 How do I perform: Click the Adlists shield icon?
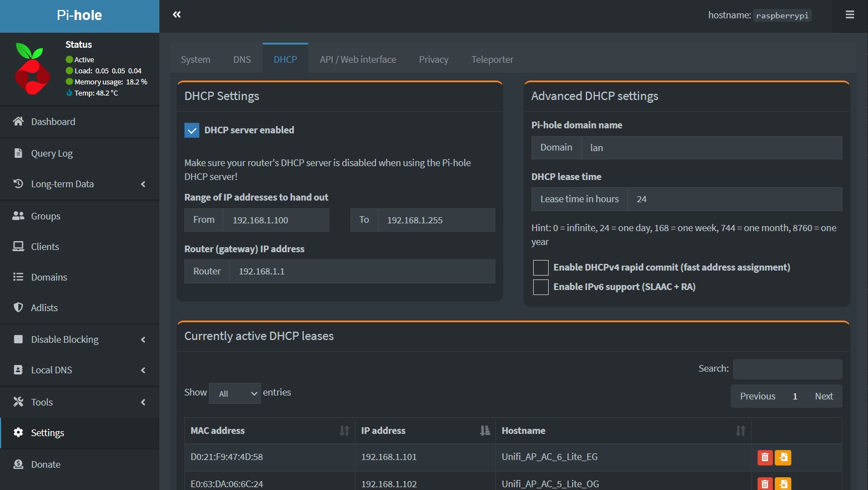click(18, 307)
